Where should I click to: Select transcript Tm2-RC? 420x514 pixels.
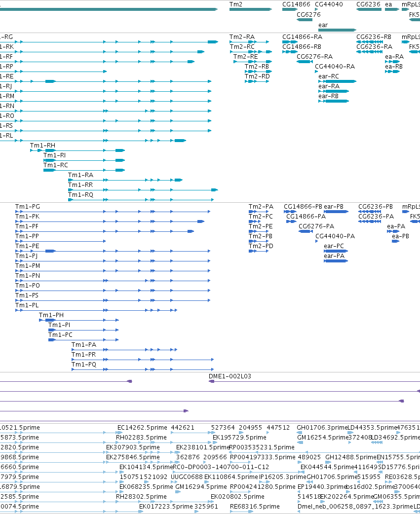coord(251,52)
